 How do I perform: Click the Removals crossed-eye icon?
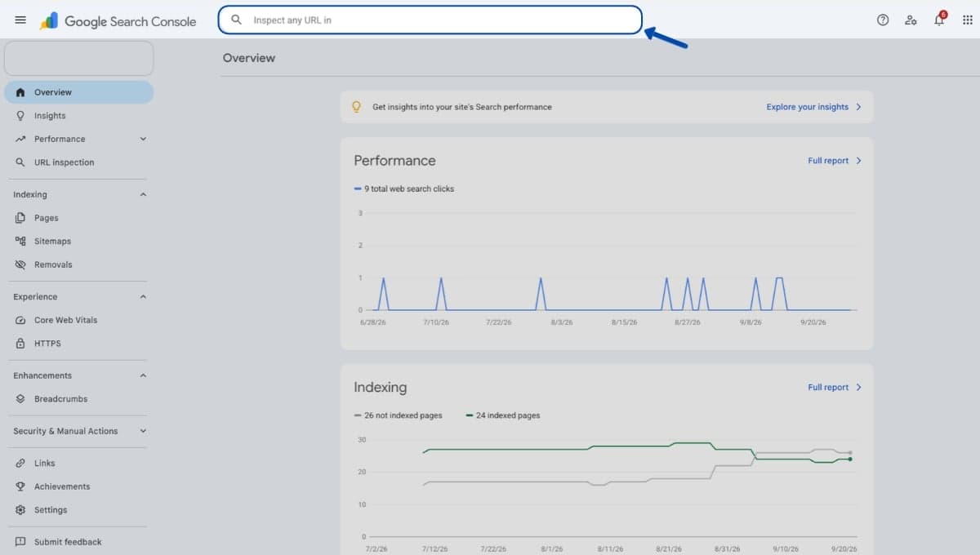click(x=20, y=264)
